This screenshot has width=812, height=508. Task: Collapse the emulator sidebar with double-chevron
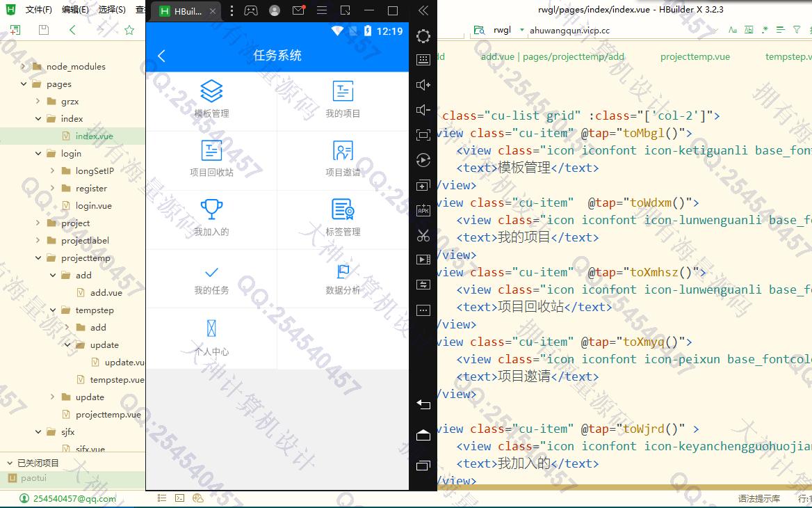pos(423,10)
